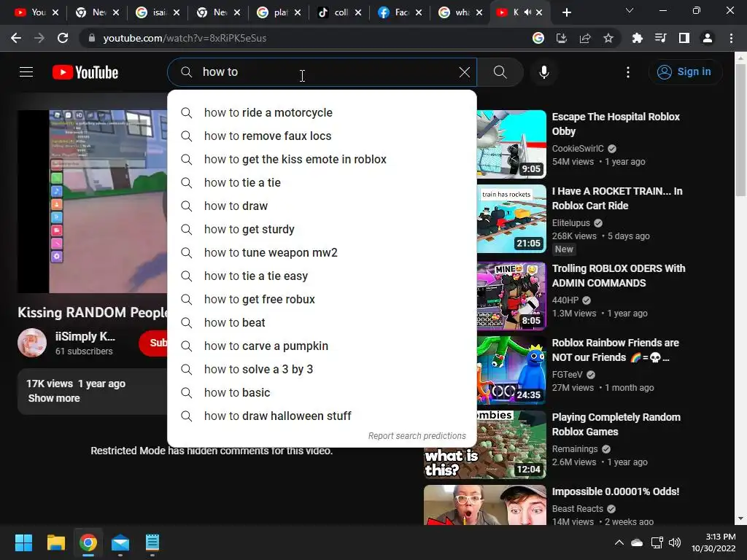Click the Sign in button
This screenshot has height=560, width=747.
click(684, 72)
